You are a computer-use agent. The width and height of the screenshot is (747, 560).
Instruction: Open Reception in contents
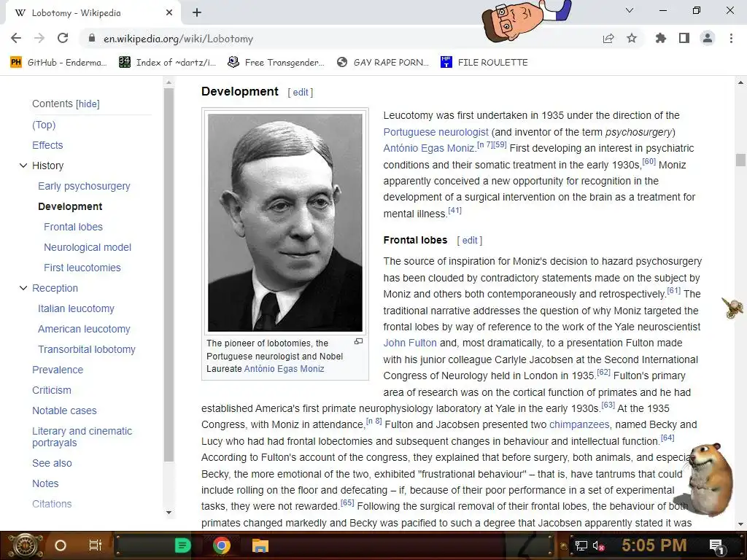pos(55,288)
